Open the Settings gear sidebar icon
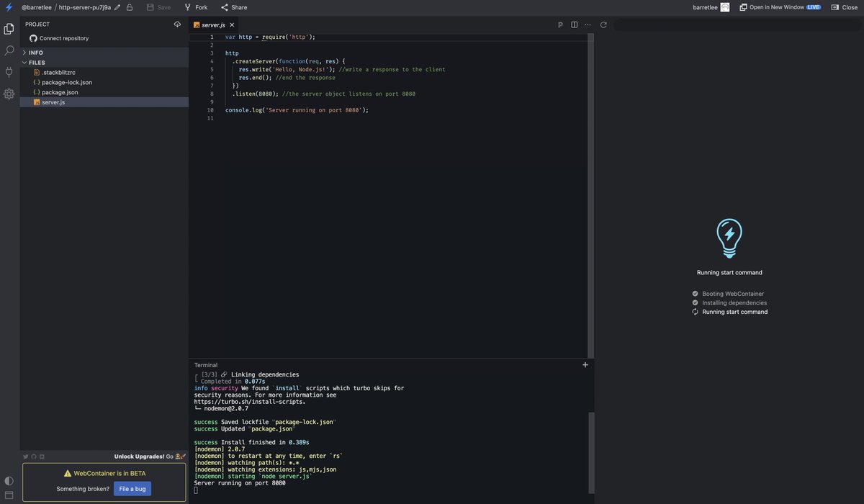The image size is (864, 504). click(9, 94)
